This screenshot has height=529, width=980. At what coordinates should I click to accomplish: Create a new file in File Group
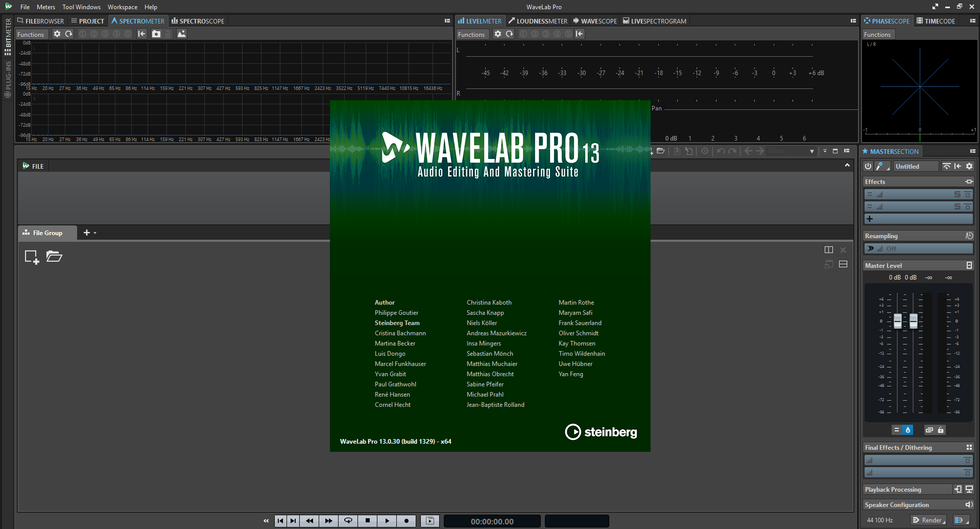pyautogui.click(x=32, y=257)
